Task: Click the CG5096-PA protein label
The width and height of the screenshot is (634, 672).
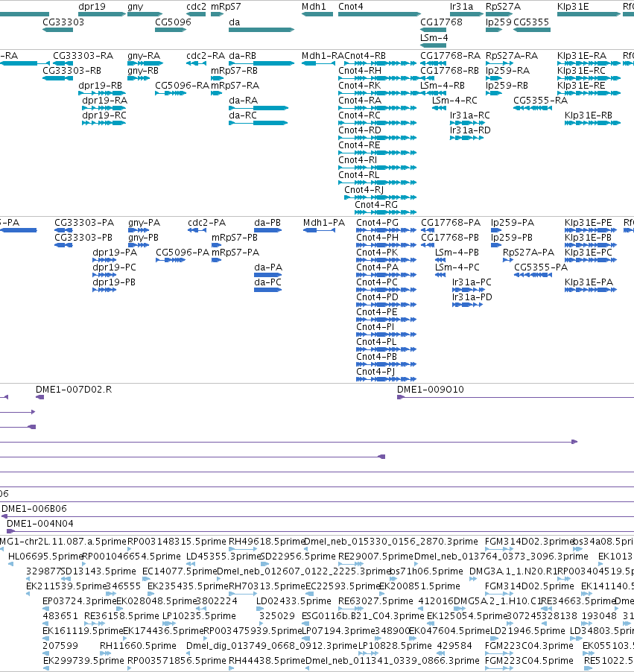Action: pyautogui.click(x=183, y=253)
